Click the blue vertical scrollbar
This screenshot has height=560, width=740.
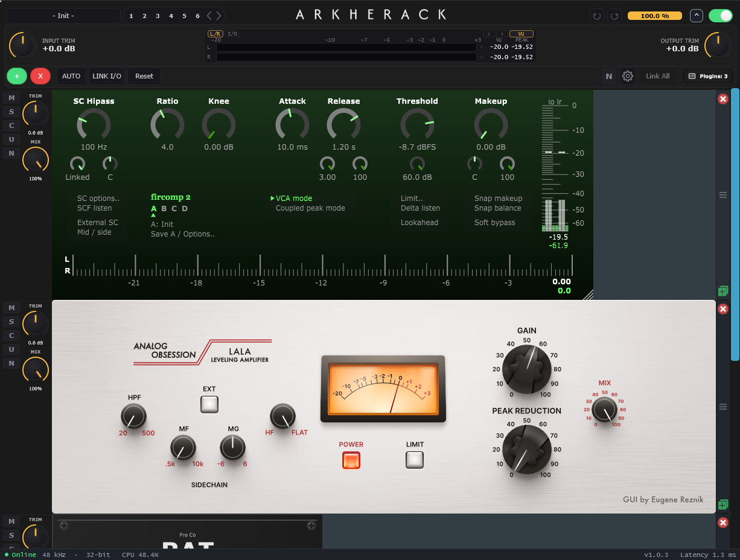point(735,224)
